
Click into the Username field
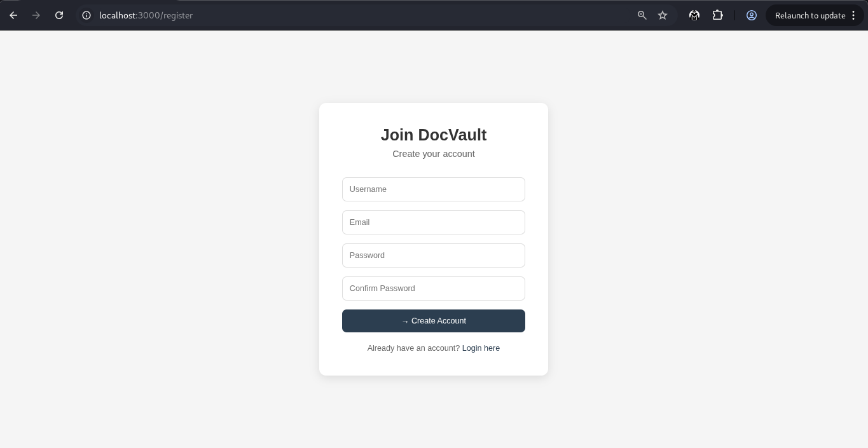434,189
